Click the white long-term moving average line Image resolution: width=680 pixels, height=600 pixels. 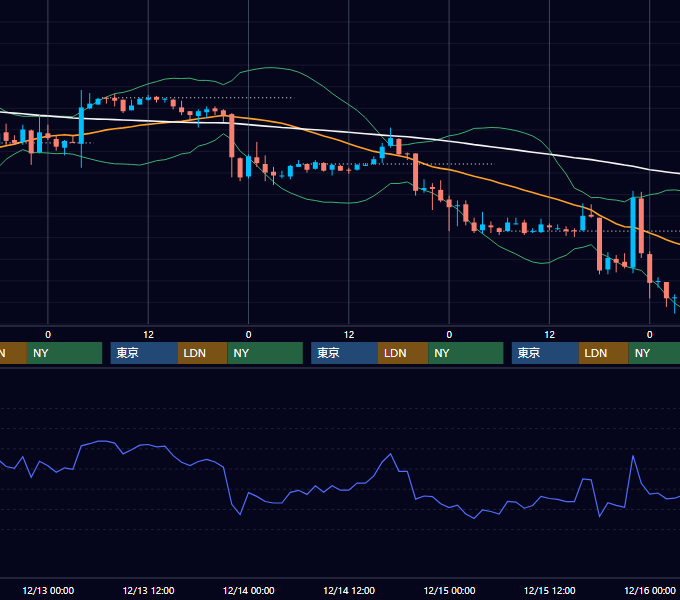(347, 132)
